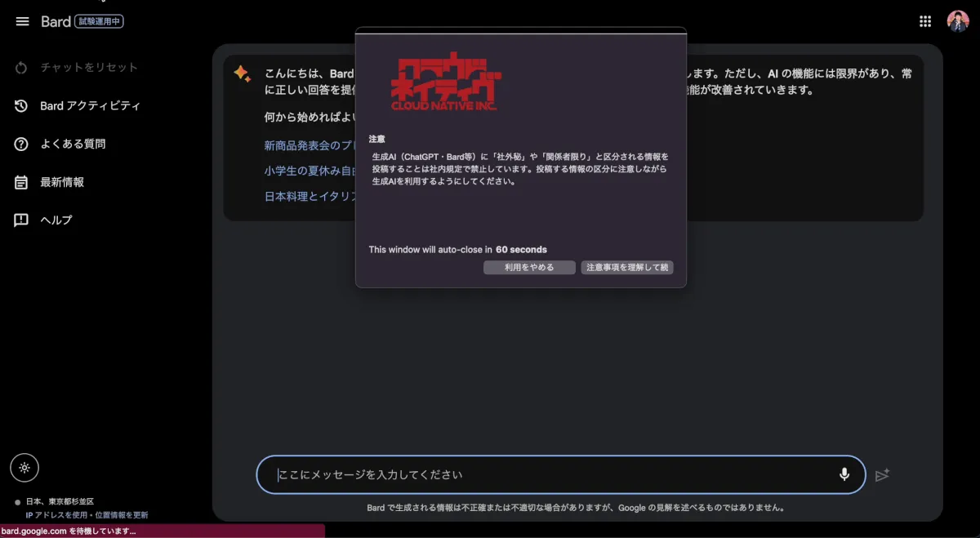Open the Google apps grid
Image resolution: width=980 pixels, height=538 pixels.
(x=925, y=22)
